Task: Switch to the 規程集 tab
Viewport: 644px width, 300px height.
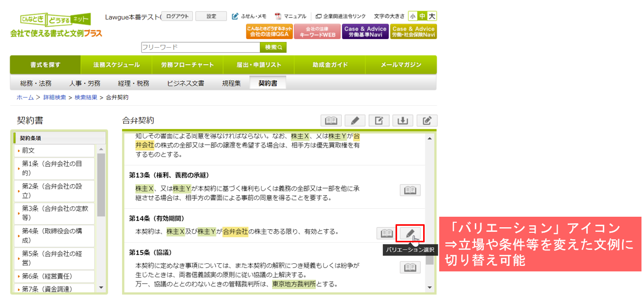Action: 231,83
